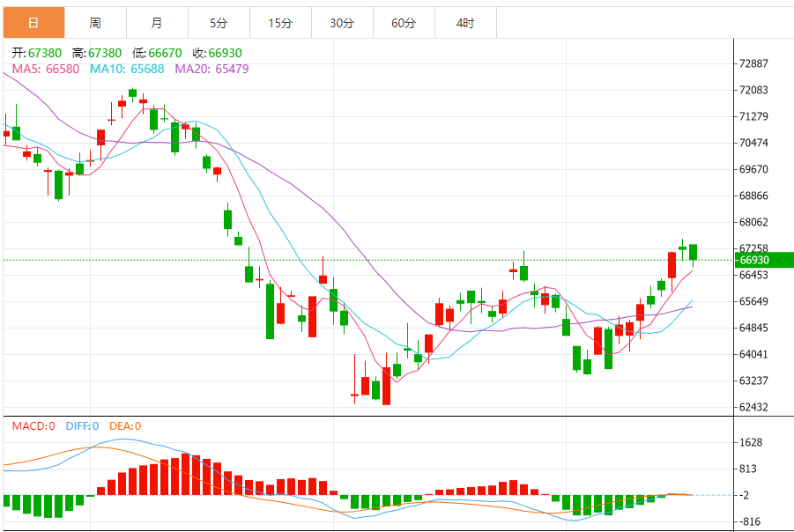This screenshot has height=532, width=794.
Task: Open the 4时 interval tab
Action: [x=466, y=23]
